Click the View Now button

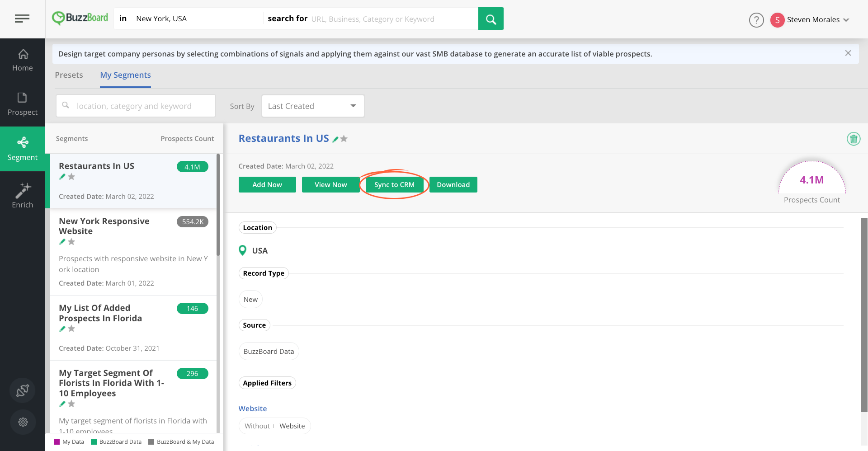click(331, 185)
